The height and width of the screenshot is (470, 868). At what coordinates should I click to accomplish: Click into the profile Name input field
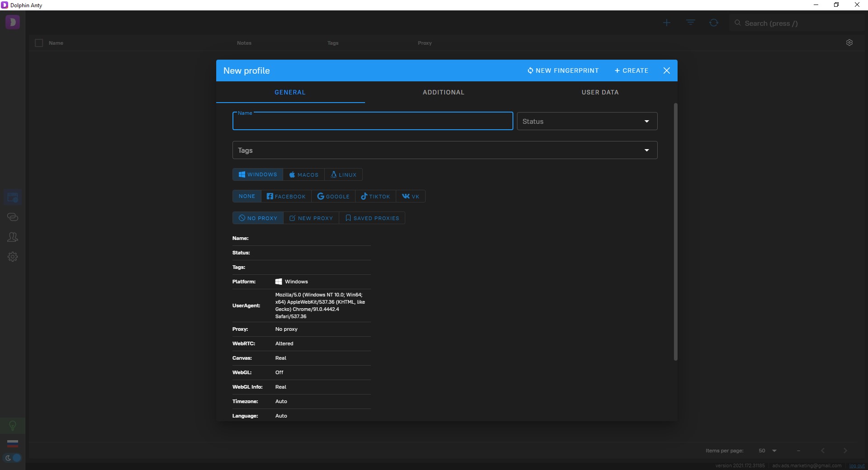tap(373, 121)
